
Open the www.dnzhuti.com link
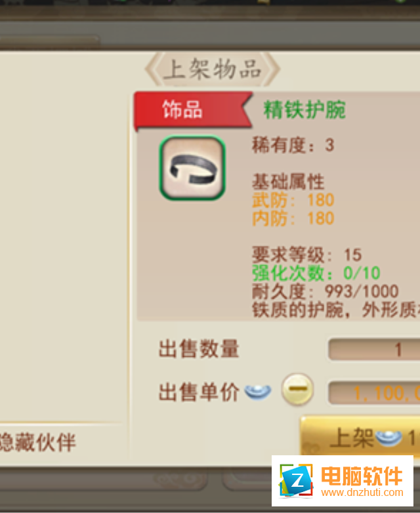(362, 493)
